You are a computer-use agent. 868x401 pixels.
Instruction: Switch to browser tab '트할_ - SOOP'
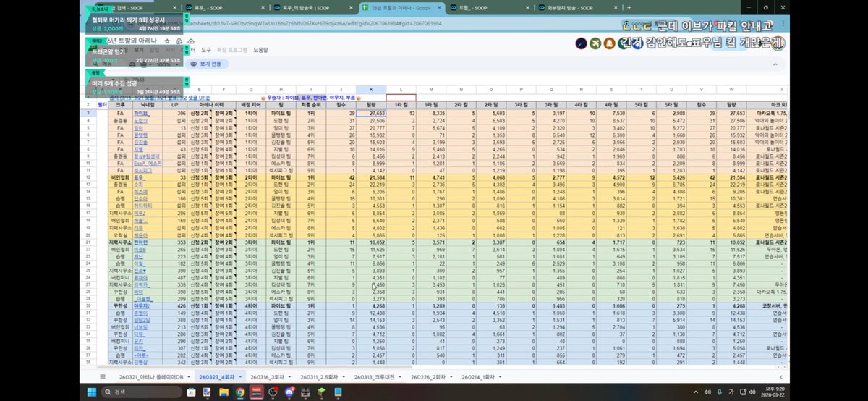pyautogui.click(x=490, y=7)
